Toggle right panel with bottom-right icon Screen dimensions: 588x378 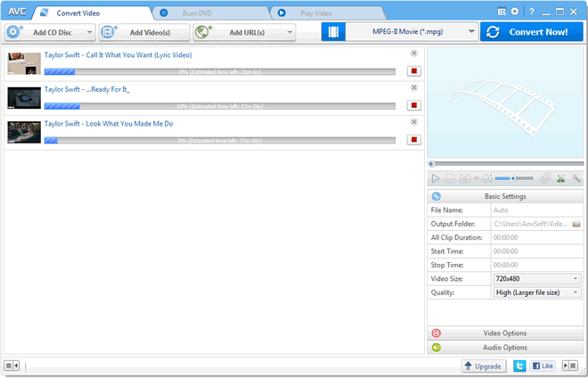[569, 366]
